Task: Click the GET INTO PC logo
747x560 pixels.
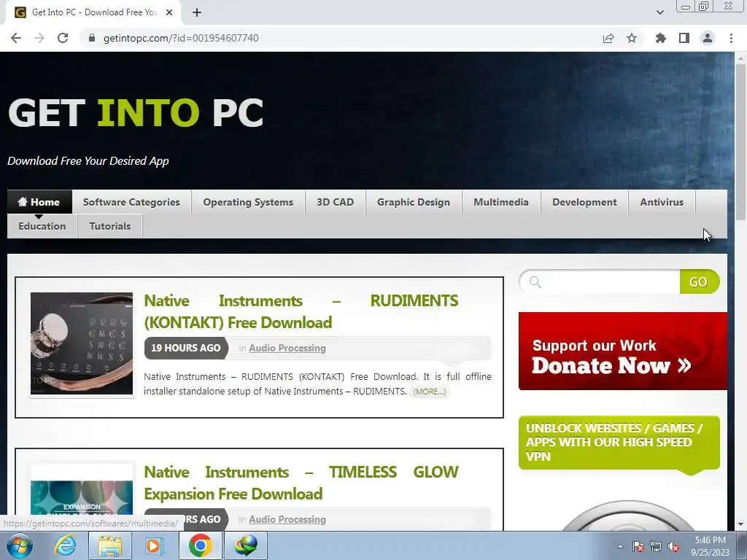Action: click(136, 113)
